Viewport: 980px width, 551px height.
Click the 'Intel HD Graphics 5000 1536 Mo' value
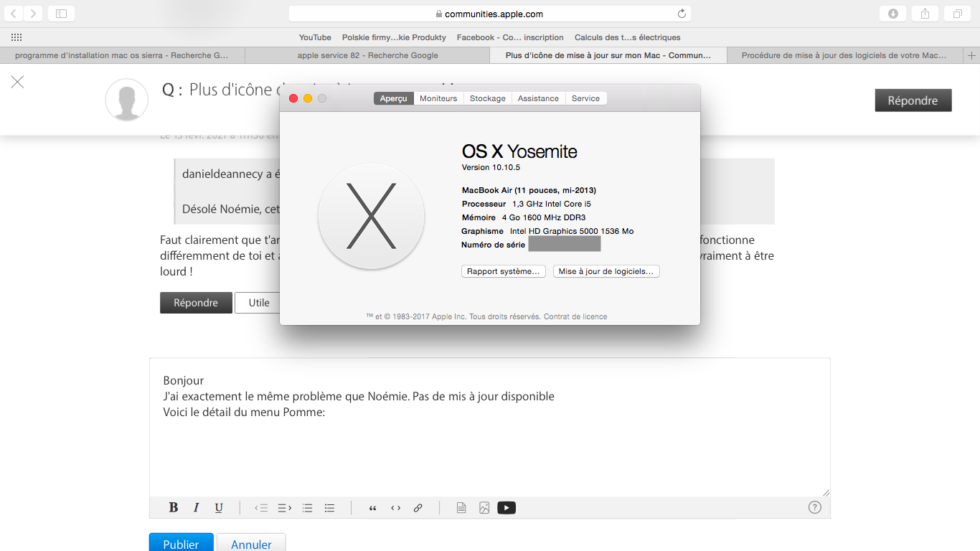[572, 231]
